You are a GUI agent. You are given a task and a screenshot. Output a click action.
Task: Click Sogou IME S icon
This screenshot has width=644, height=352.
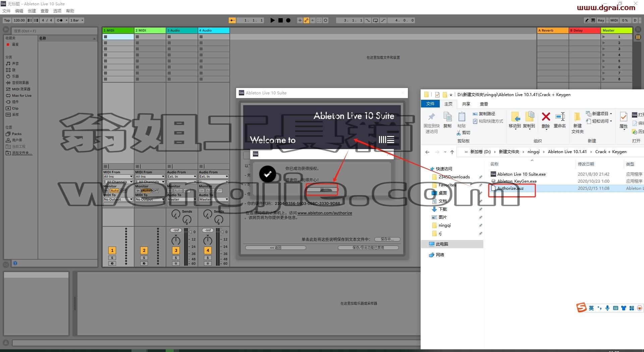pos(581,308)
